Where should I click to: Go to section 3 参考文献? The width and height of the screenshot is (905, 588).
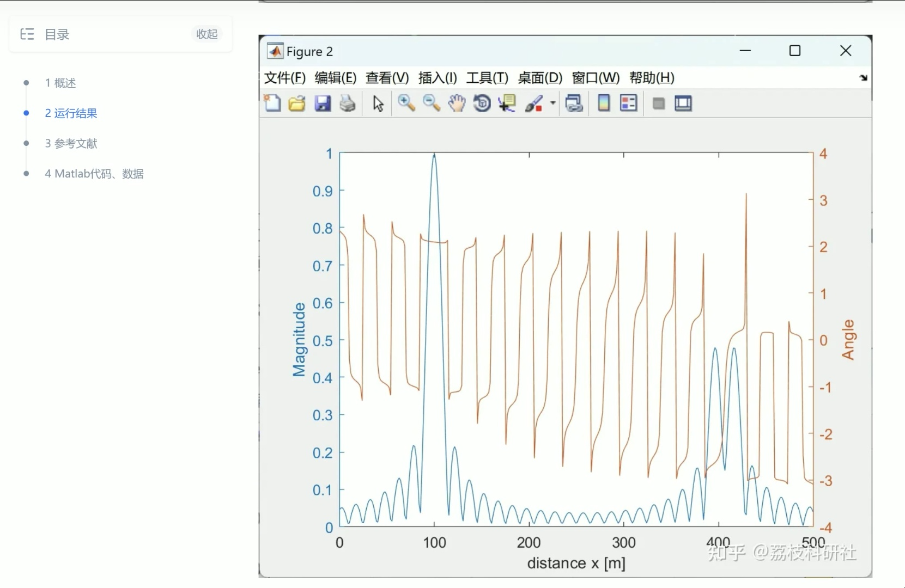pos(71,144)
